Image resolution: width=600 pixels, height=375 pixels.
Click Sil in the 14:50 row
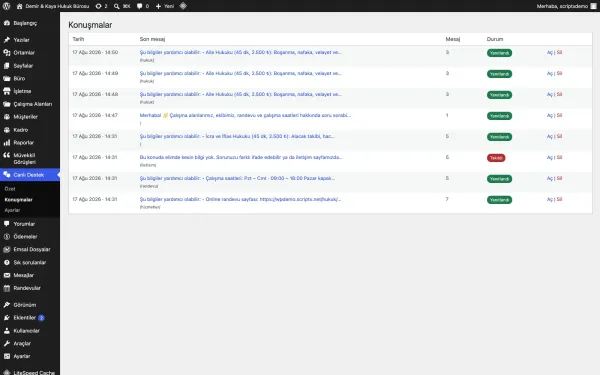(559, 52)
